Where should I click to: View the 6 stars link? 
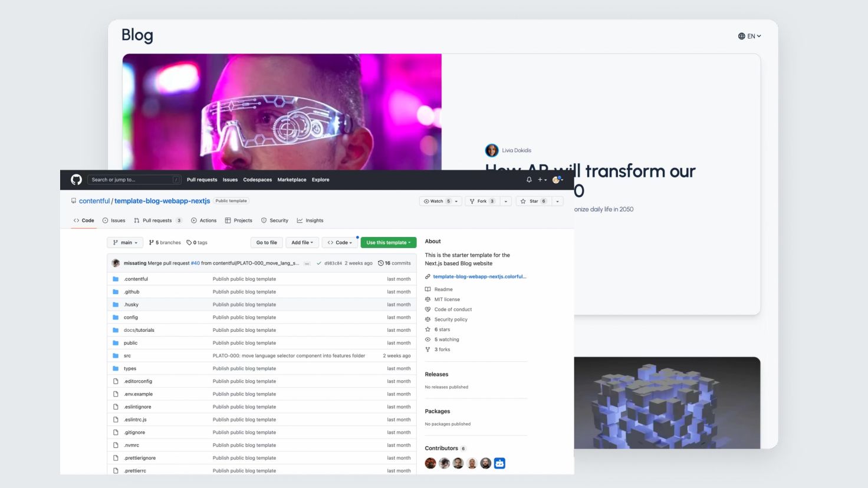pyautogui.click(x=442, y=329)
